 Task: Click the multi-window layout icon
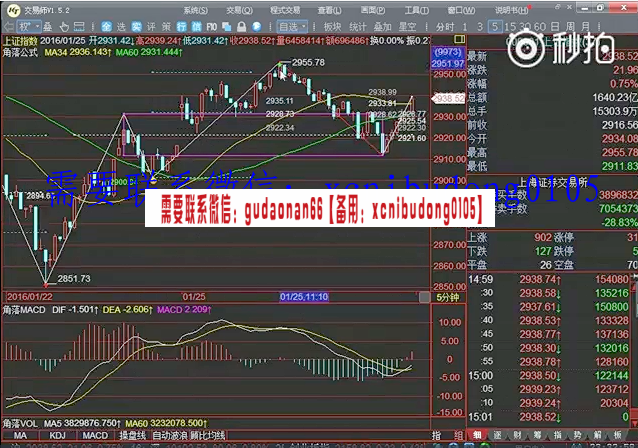pos(227,27)
